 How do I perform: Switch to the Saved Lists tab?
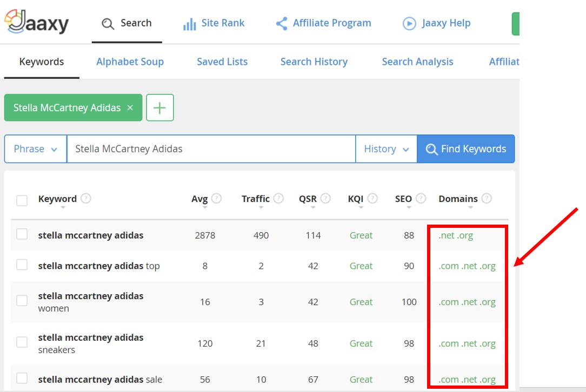(222, 62)
